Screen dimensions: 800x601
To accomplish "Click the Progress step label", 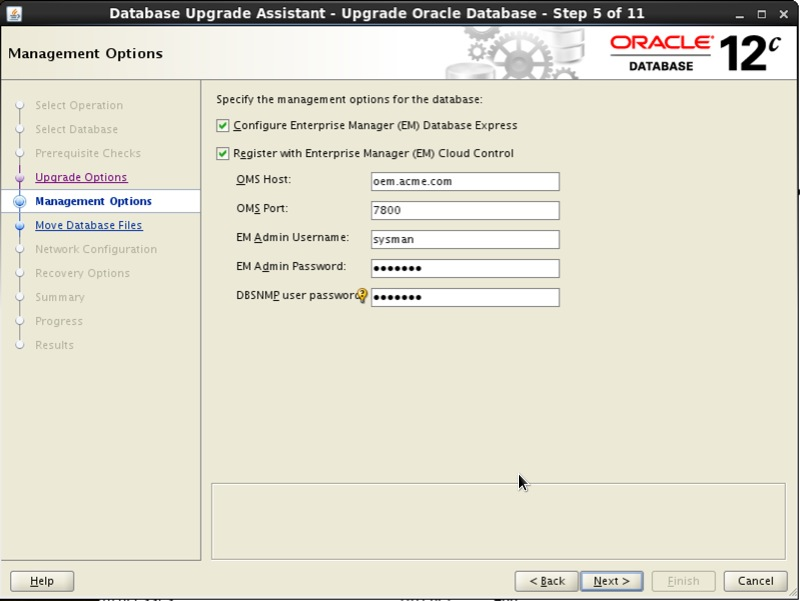I will [x=59, y=321].
